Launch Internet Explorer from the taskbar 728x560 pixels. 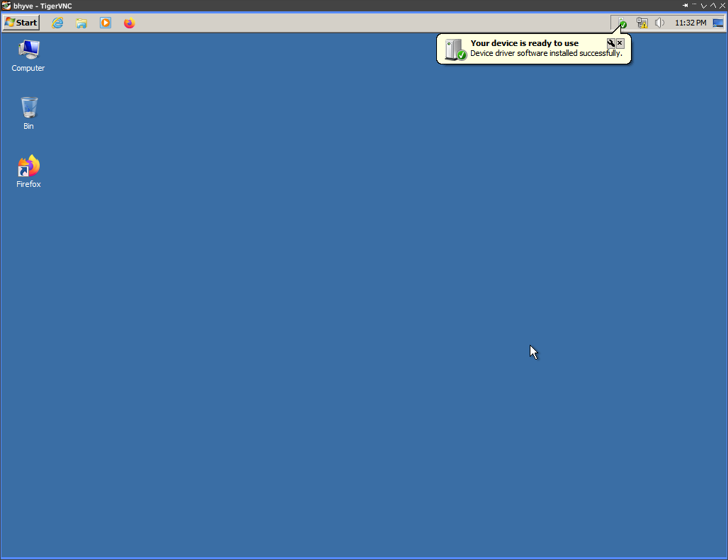[x=57, y=23]
